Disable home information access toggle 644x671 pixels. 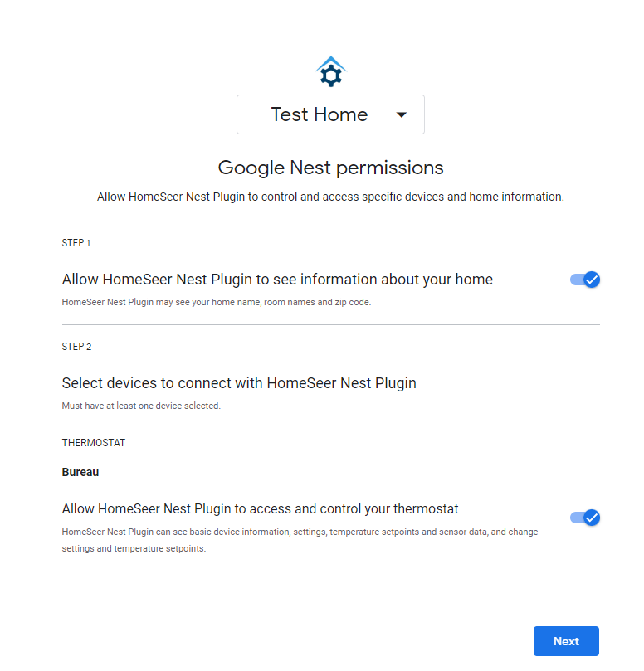584,280
